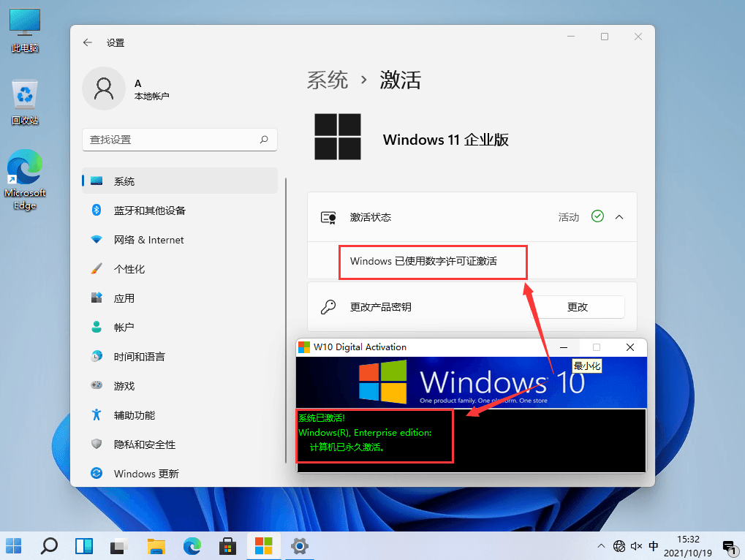Open taskbar Widgets panel

[x=84, y=546]
